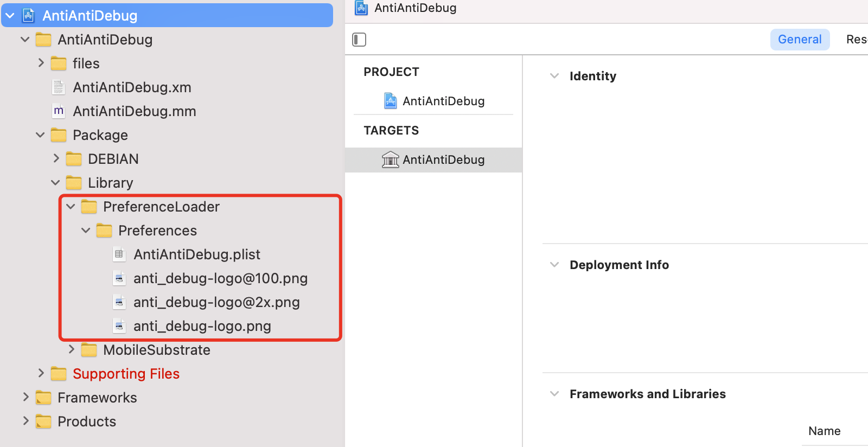Select anti_debug-logo@100.png in the navigator
The width and height of the screenshot is (868, 447).
click(x=220, y=278)
